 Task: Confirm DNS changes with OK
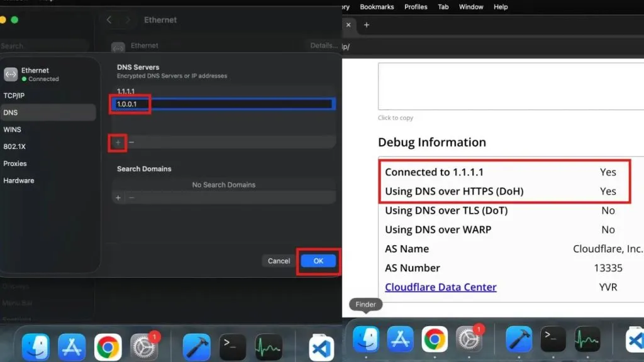point(318,261)
